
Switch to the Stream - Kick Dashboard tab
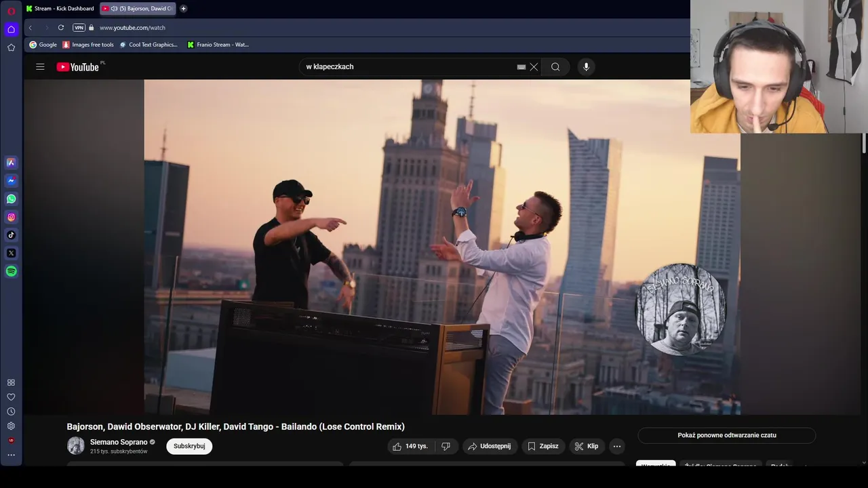pos(60,9)
